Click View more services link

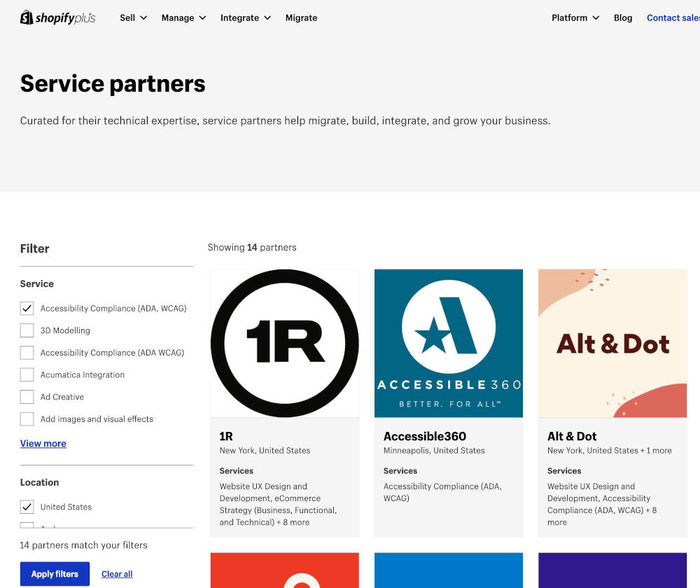click(43, 443)
